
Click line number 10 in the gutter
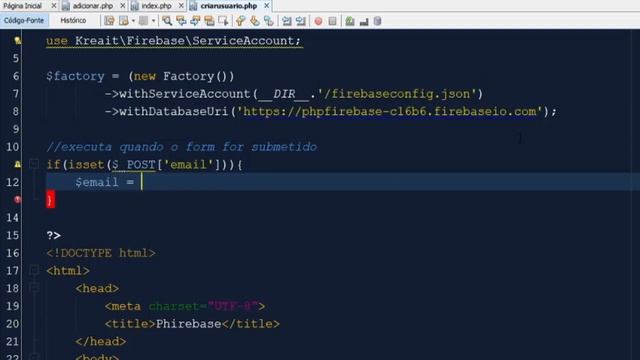(12, 147)
